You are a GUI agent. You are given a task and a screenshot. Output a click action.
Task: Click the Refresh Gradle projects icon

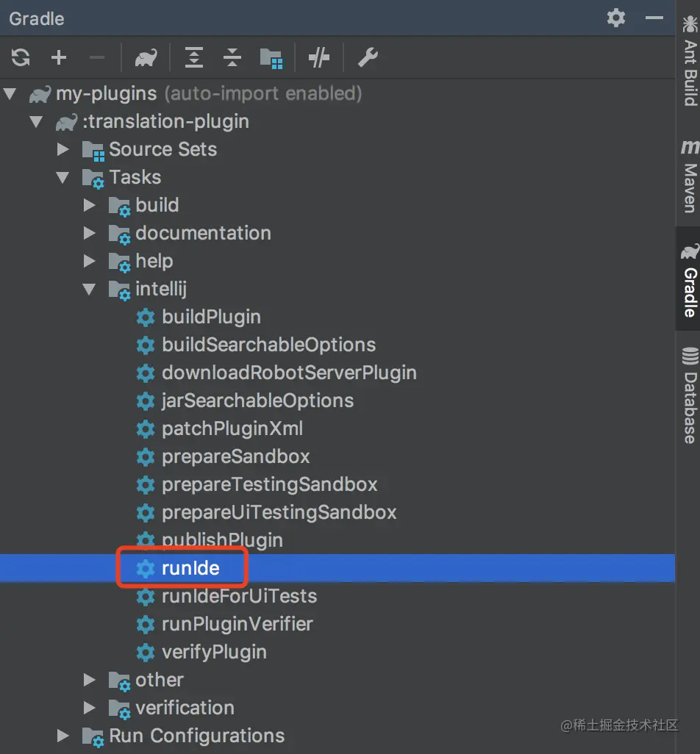pyautogui.click(x=21, y=58)
